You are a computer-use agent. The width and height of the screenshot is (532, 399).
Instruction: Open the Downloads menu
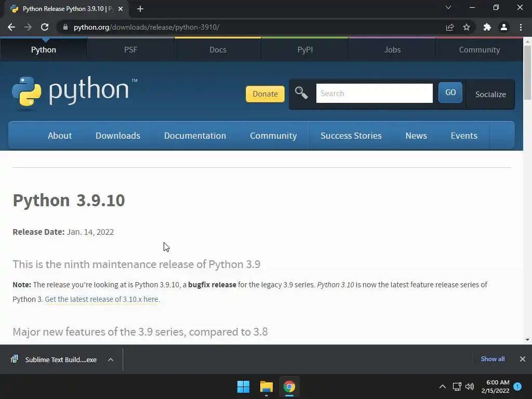118,136
